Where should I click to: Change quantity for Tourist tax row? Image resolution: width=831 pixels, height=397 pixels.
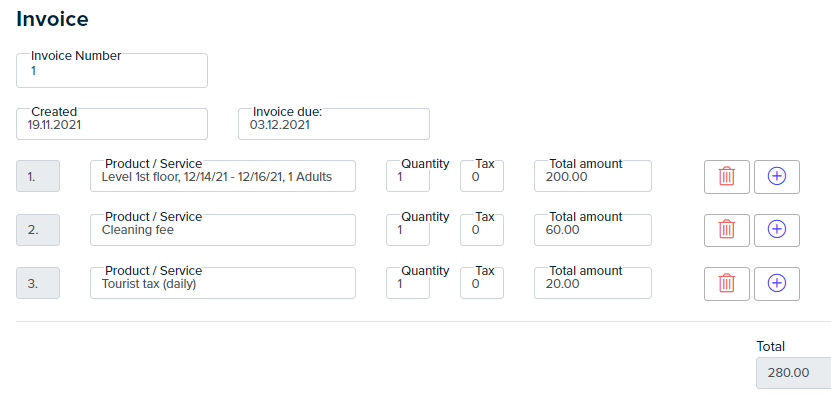408,283
